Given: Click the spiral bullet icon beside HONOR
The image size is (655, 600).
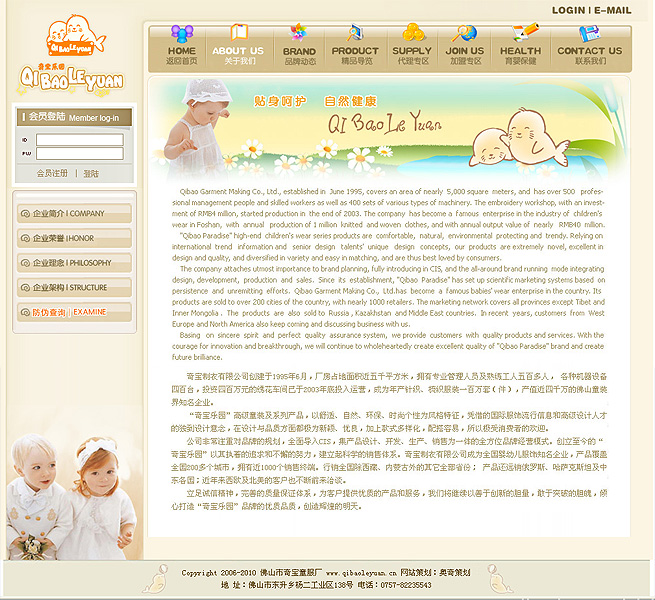Looking at the screenshot, I should tap(25, 238).
